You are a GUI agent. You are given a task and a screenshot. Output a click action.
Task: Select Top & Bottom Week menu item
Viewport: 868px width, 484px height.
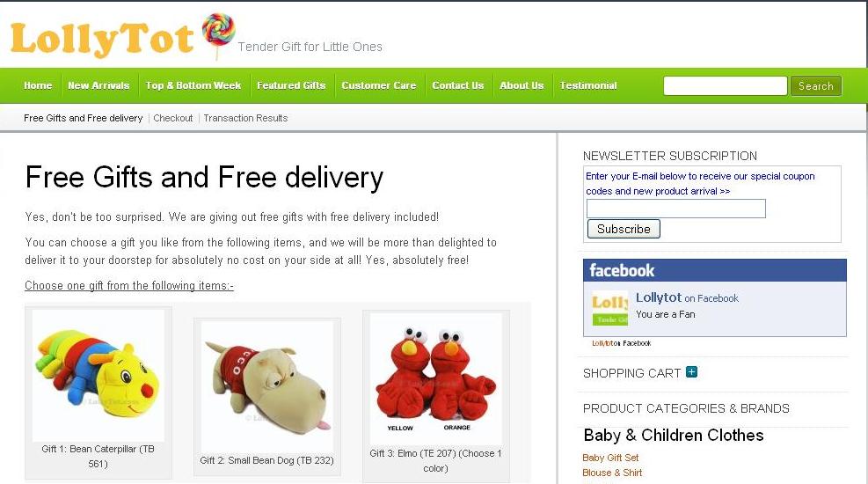193,85
